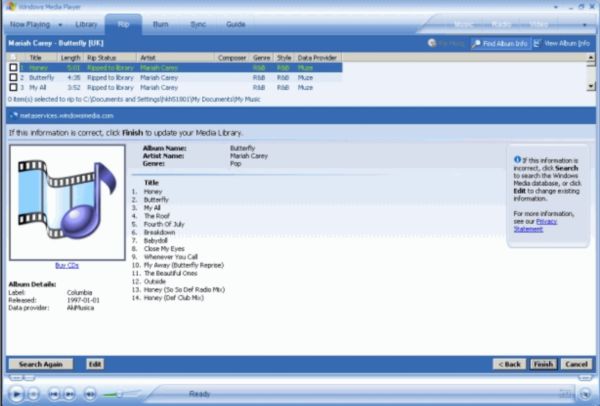Click the Style column header
The height and width of the screenshot is (406, 600).
coord(284,58)
